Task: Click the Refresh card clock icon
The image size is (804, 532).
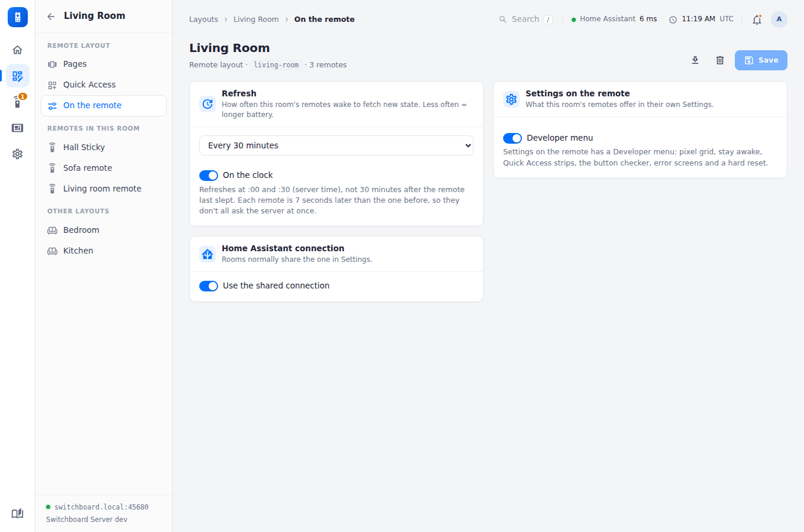Action: coord(208,104)
